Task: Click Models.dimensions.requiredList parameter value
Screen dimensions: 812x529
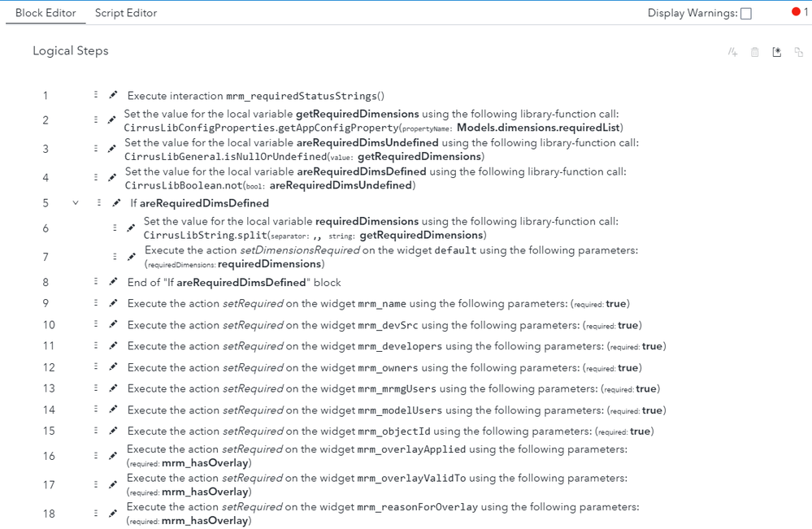Action: pos(538,128)
